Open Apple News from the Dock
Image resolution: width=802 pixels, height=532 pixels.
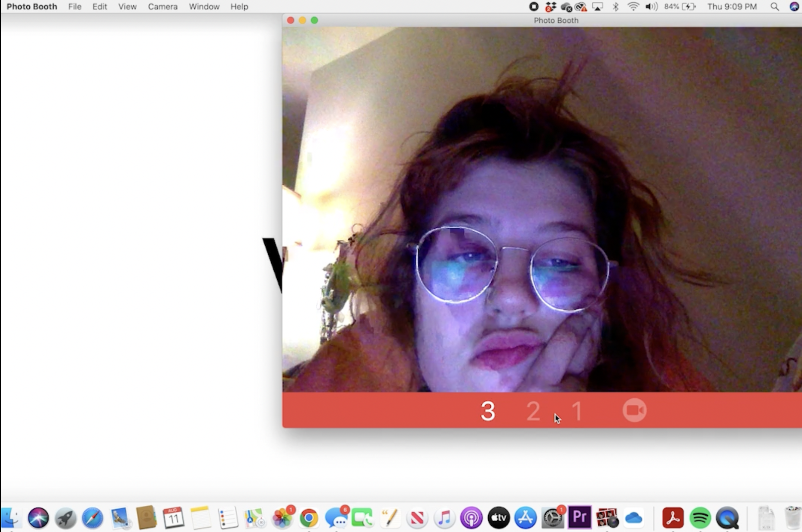click(x=417, y=518)
